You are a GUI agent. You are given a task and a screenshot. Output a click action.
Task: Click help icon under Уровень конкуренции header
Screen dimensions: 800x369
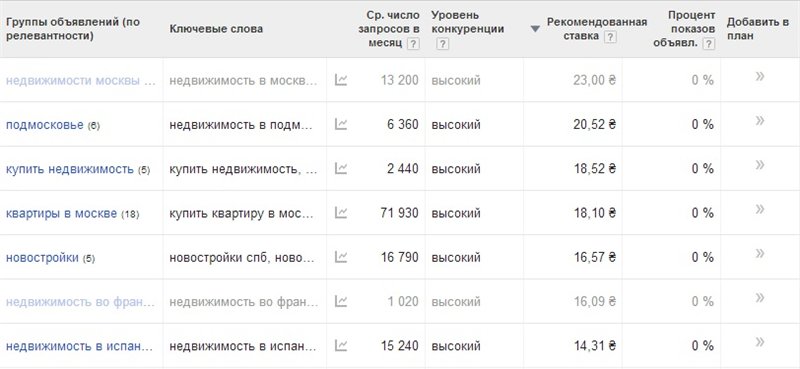tap(443, 44)
